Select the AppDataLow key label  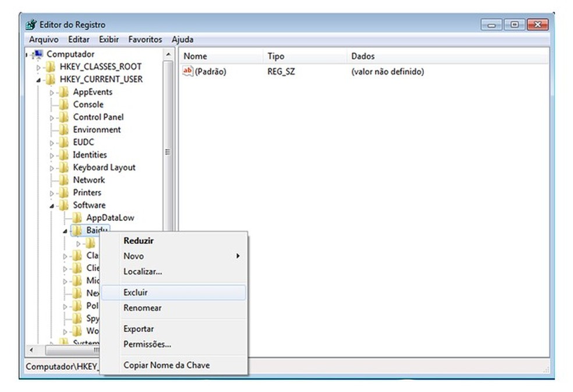click(110, 218)
